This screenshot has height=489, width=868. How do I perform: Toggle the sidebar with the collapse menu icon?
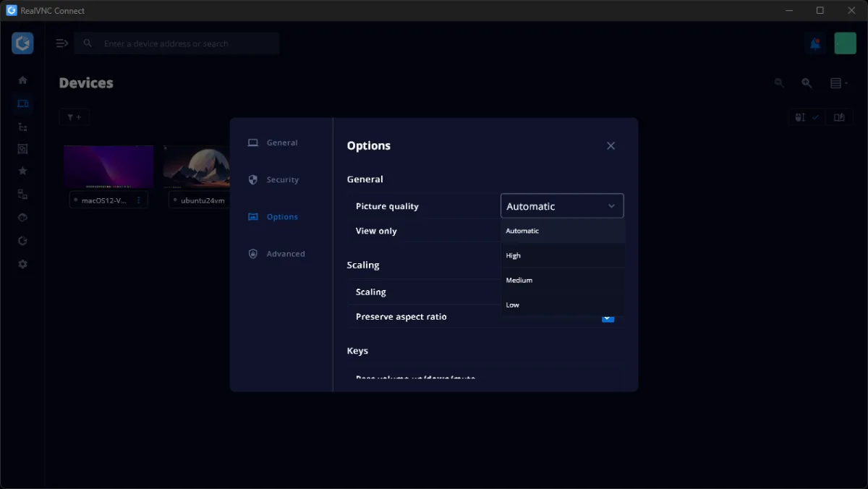[x=61, y=43]
